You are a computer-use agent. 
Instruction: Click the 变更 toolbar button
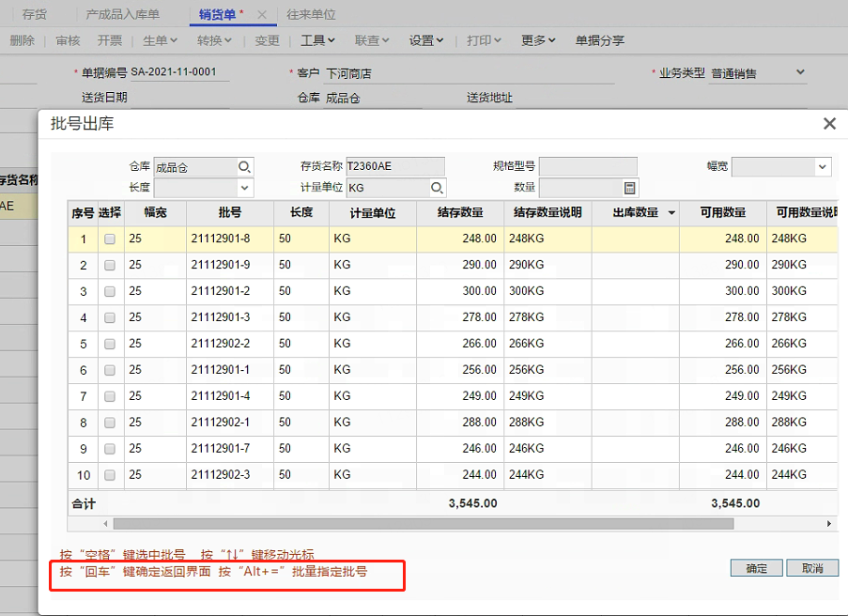pyautogui.click(x=267, y=40)
